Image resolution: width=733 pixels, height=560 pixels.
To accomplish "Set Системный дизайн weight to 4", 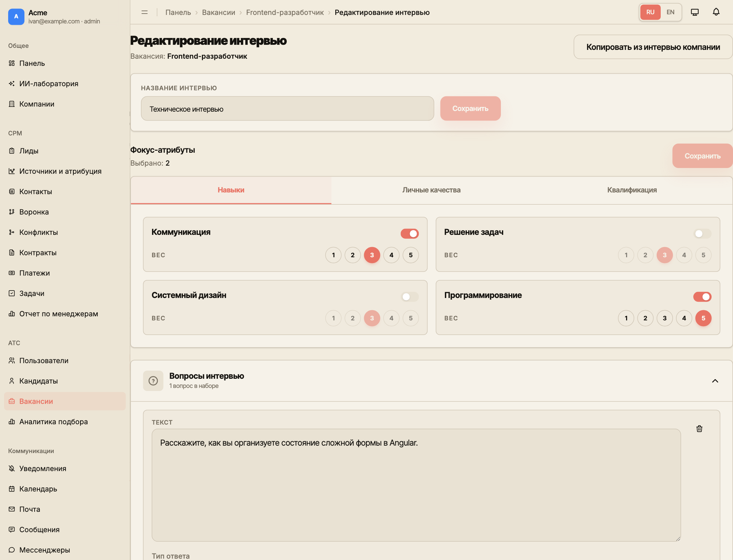I will pyautogui.click(x=391, y=318).
